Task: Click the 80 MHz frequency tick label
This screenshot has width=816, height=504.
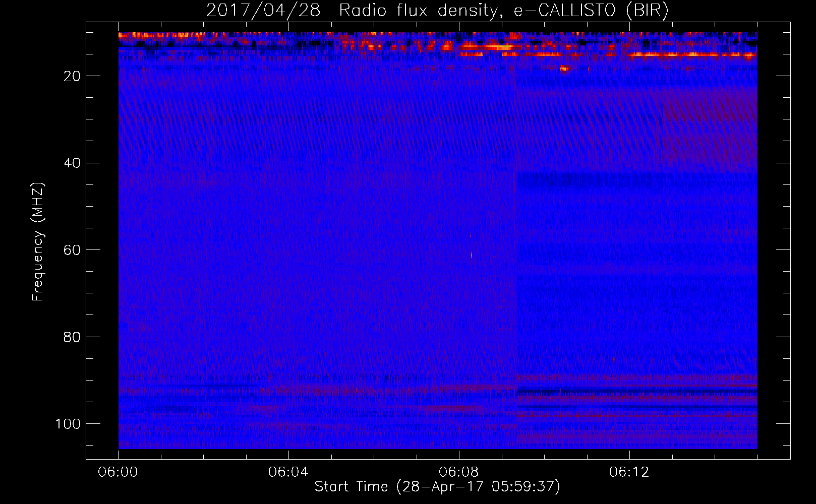Action: (x=72, y=337)
